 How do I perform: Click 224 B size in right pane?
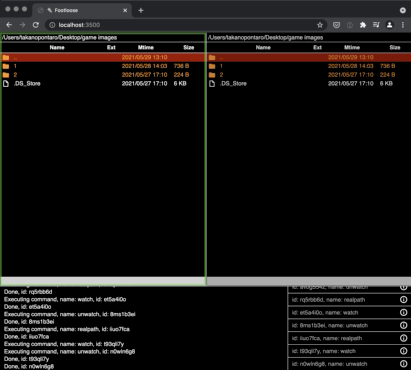tap(387, 75)
